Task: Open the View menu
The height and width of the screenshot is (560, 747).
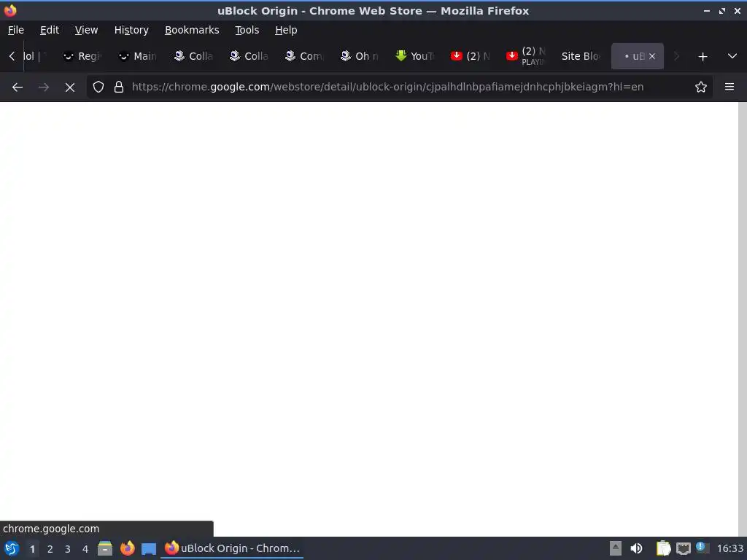Action: (86, 30)
